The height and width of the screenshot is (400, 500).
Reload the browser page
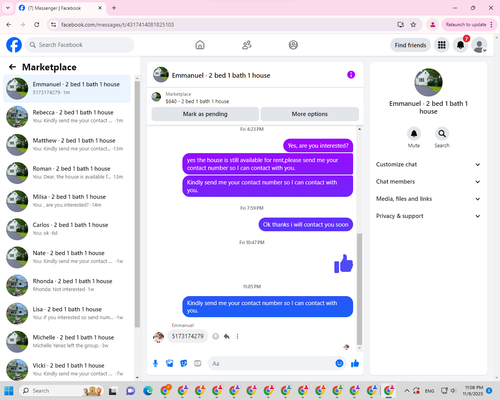[x=37, y=25]
